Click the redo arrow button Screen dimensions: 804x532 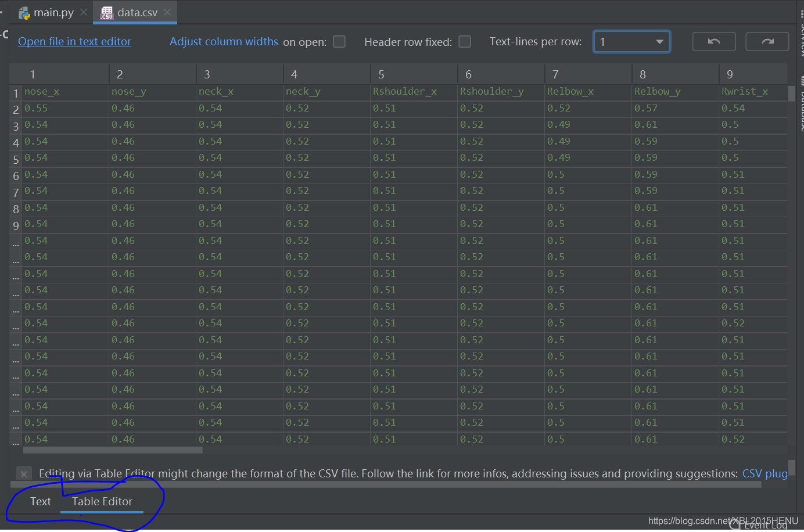click(x=767, y=42)
